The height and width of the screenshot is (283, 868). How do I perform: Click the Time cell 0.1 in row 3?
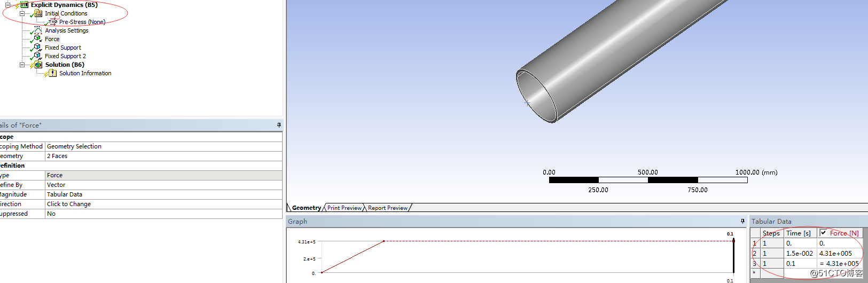[x=800, y=264]
